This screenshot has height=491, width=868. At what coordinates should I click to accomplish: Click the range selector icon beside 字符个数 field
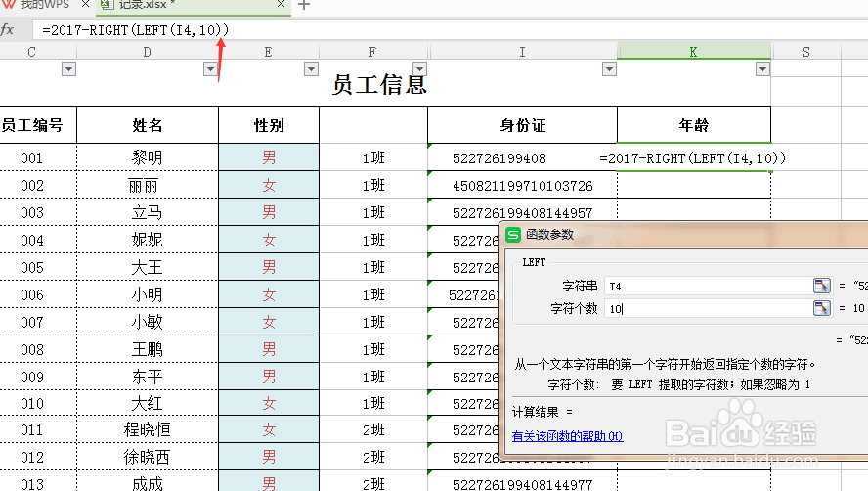point(821,308)
